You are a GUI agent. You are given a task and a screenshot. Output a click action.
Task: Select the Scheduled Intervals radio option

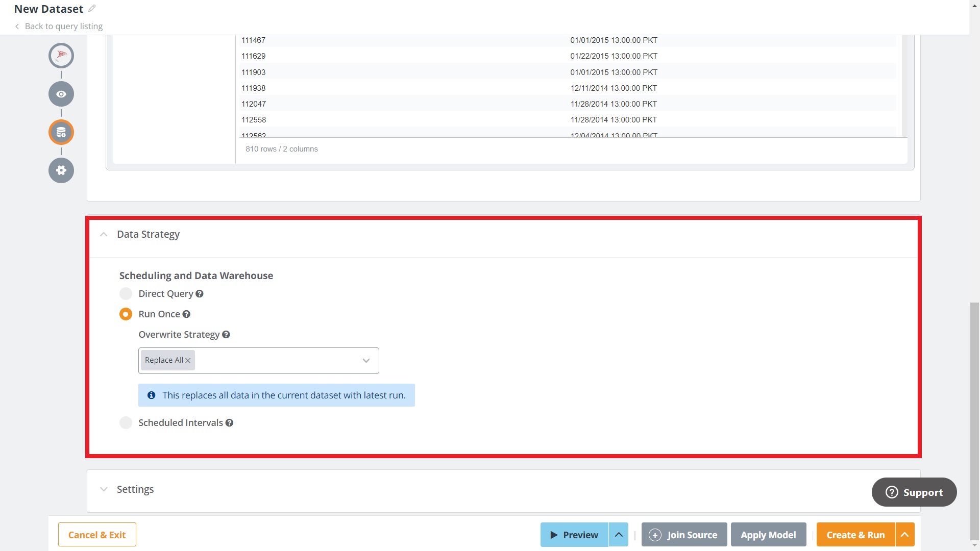(126, 423)
